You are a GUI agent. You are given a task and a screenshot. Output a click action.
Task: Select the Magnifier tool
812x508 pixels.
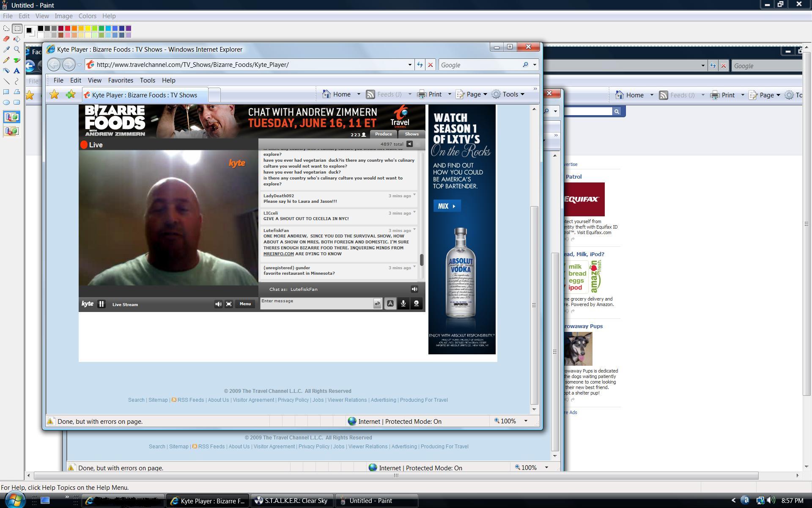point(17,50)
